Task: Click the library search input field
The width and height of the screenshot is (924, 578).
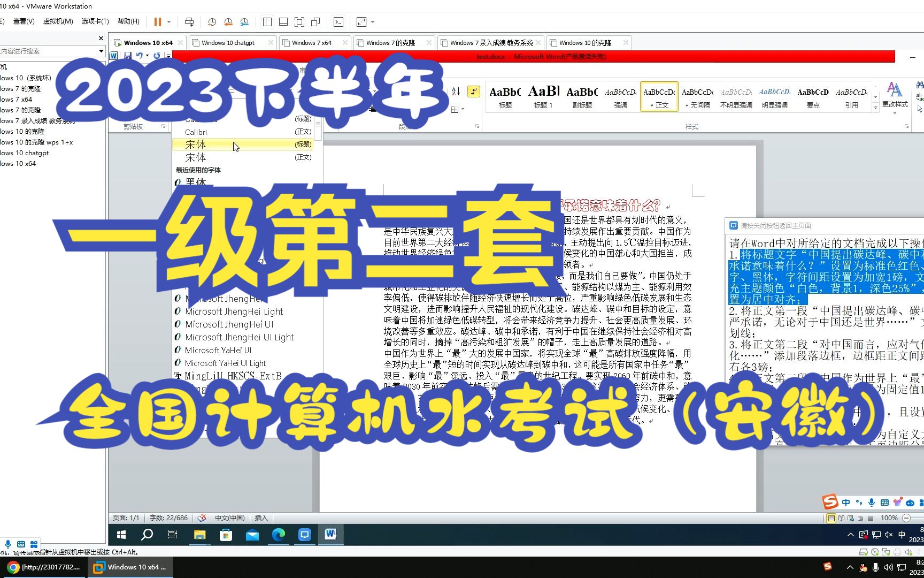Action: tap(48, 51)
